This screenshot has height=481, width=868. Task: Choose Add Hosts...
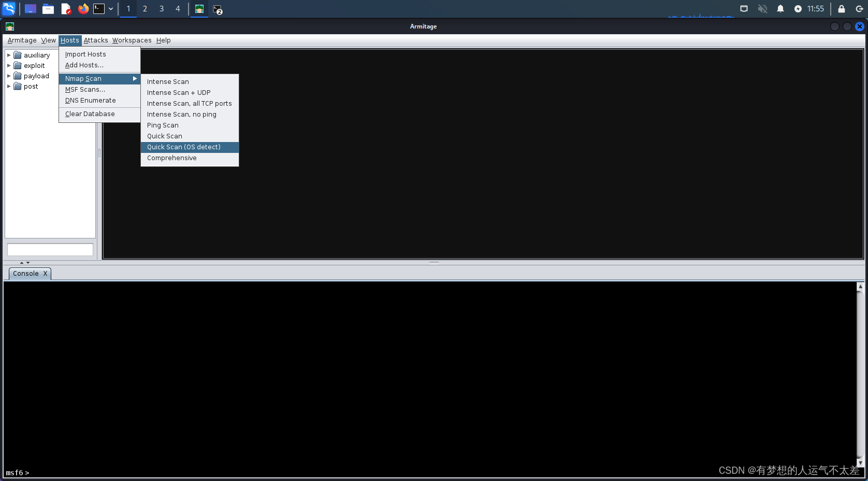(x=99, y=65)
